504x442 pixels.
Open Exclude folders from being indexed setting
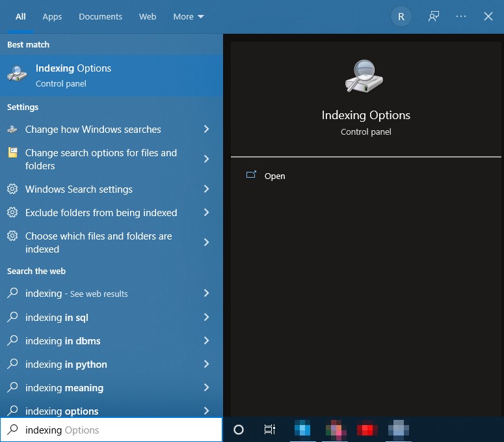click(x=101, y=213)
